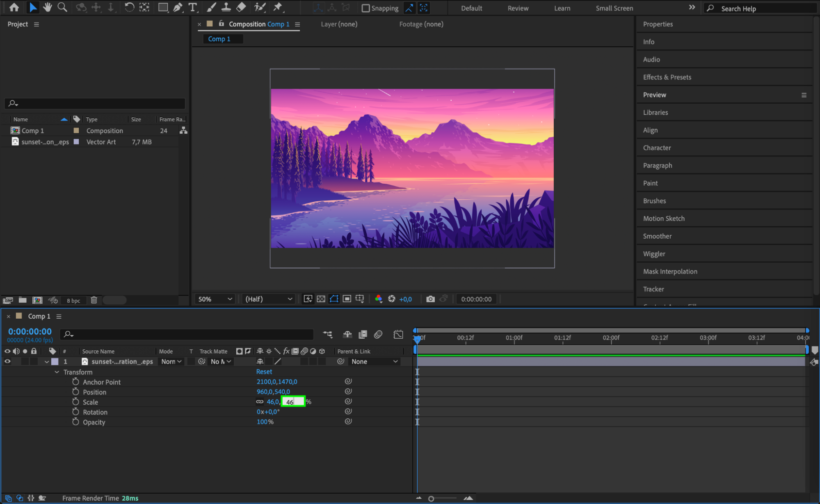Enable the Snapping checkbox
Screen dimensions: 820x504
coord(365,8)
